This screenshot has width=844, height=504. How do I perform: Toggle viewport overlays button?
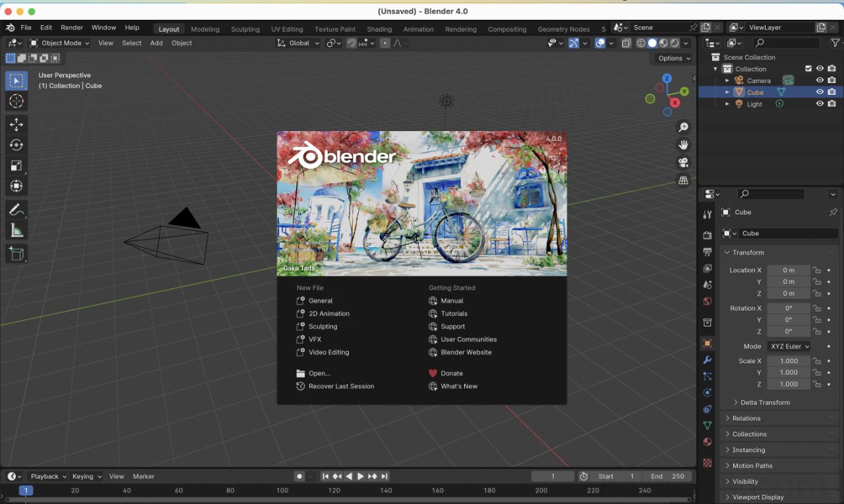(600, 43)
